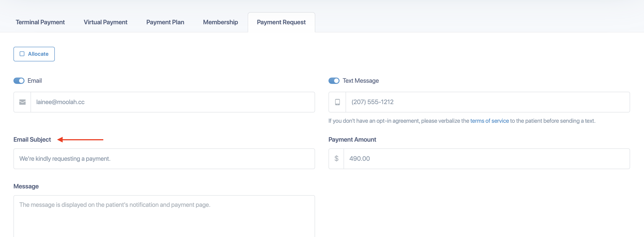Turn off the Email toggle

(x=19, y=80)
